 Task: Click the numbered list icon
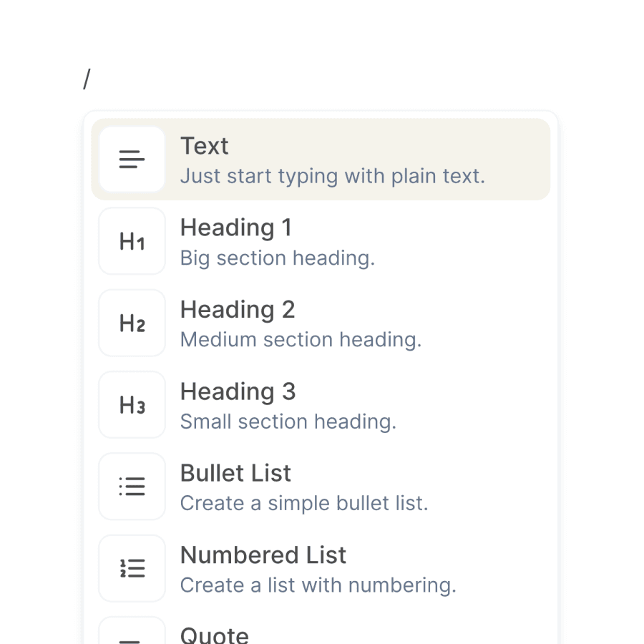click(x=132, y=568)
